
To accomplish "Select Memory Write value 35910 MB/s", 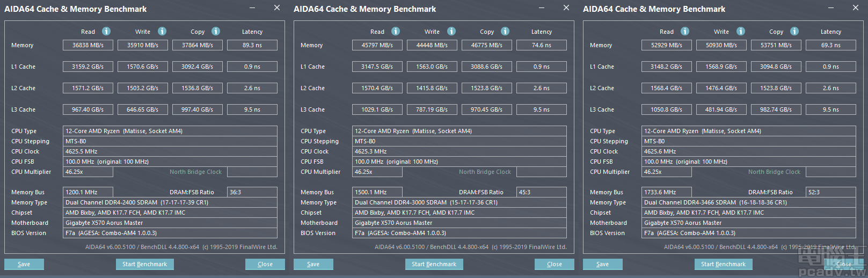I will click(143, 45).
